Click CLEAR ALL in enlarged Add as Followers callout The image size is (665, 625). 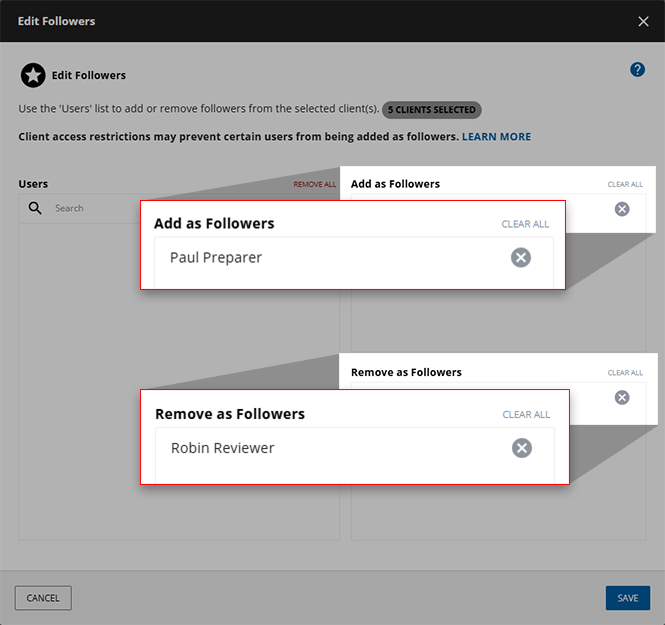tap(525, 224)
